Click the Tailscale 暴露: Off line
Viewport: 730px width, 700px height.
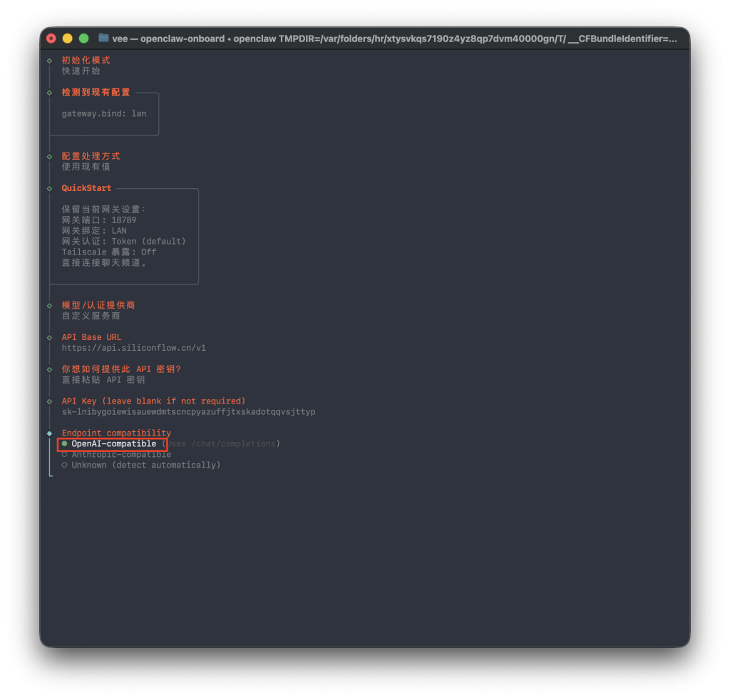point(108,252)
